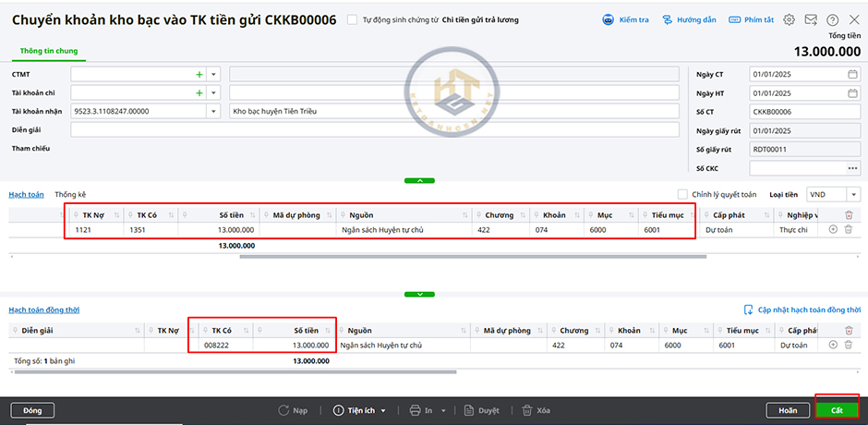Expand the Loại tiền VND dropdown
This screenshot has height=425, width=868.
(851, 195)
